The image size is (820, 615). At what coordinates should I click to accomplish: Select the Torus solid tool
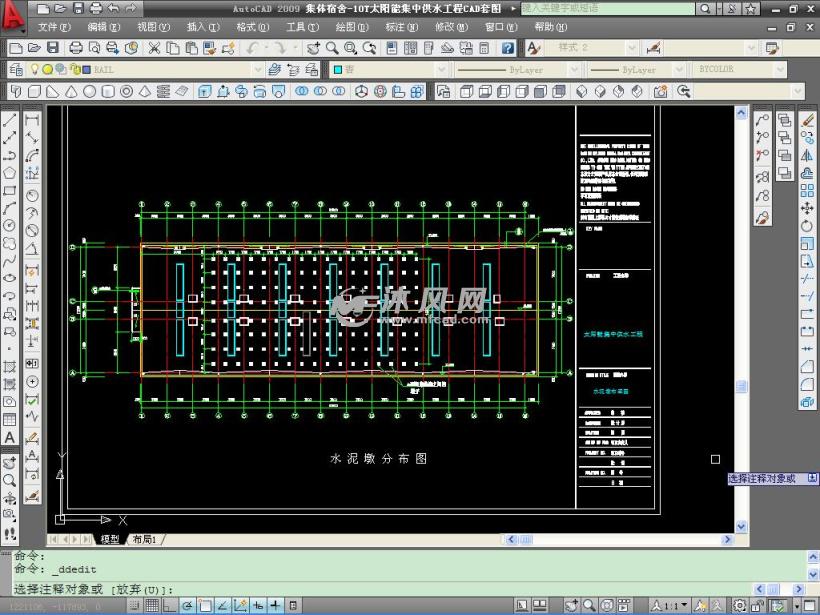pyautogui.click(x=126, y=92)
